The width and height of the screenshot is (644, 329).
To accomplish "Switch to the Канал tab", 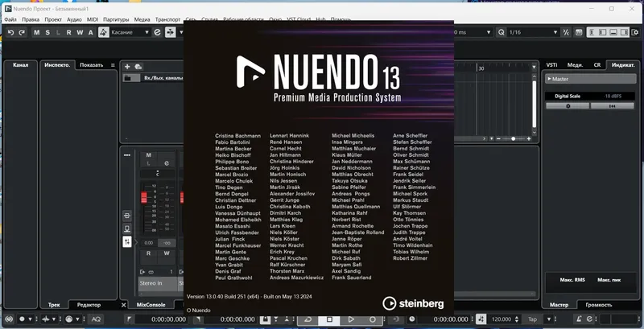I will 21,65.
